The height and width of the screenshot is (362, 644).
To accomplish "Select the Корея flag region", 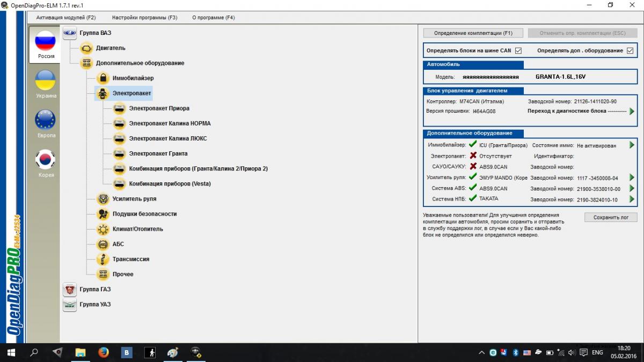I will (x=46, y=164).
